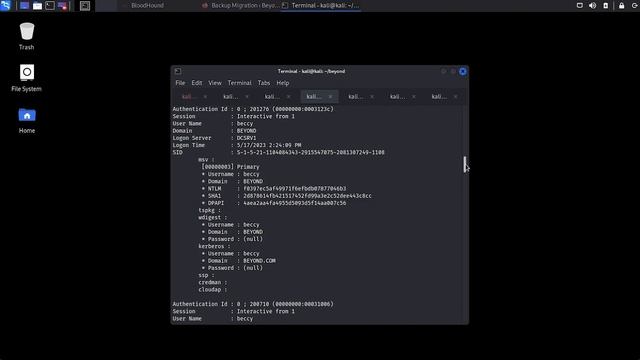Click the log out icon in panel
Screen dimensions: 640x360
pyautogui.click(x=635, y=5)
